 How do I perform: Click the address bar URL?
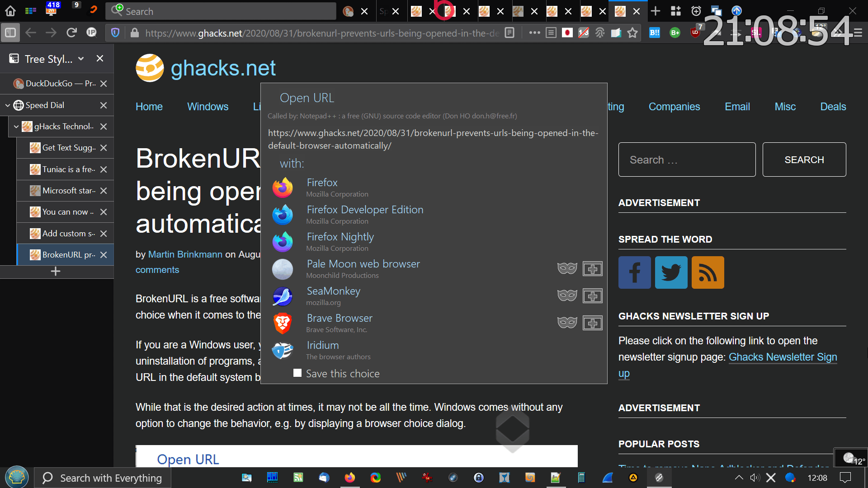322,33
